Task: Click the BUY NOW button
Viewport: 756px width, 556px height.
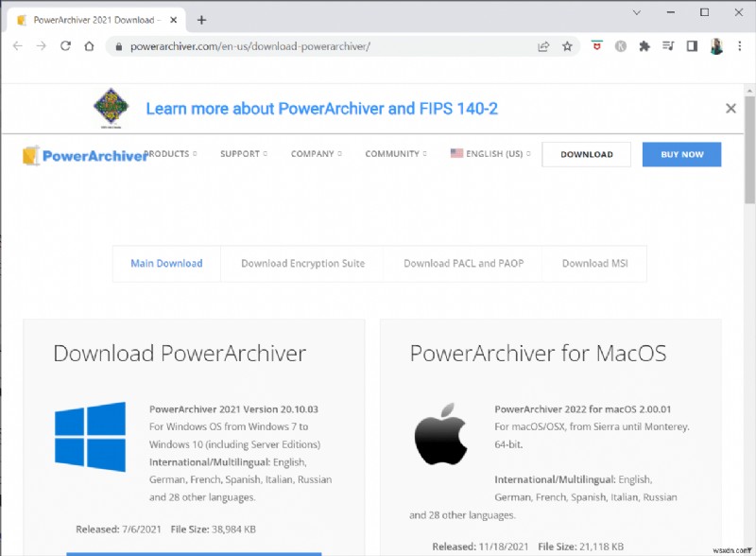Action: click(x=681, y=154)
